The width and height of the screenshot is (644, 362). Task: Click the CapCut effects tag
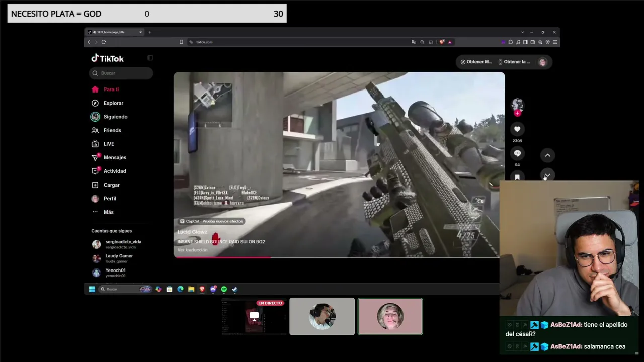pyautogui.click(x=211, y=221)
